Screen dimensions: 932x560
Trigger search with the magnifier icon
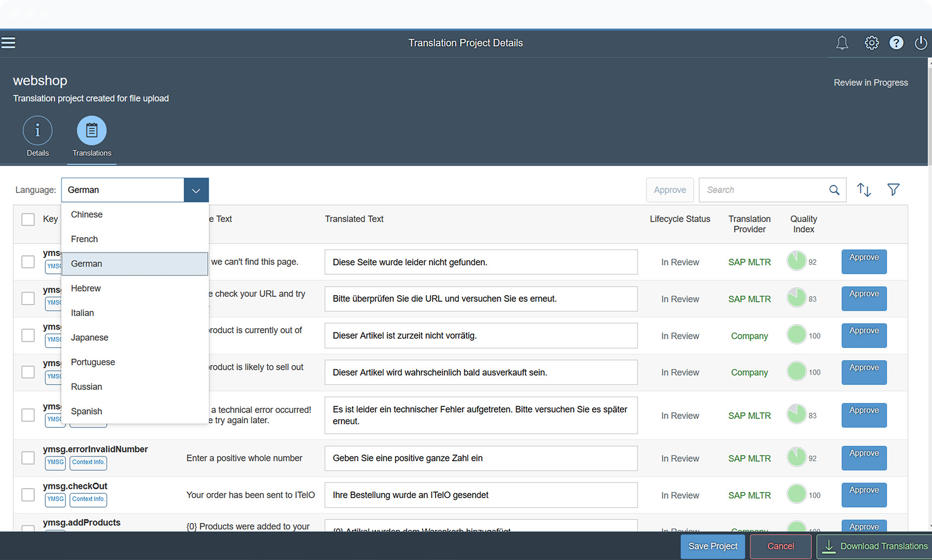(x=834, y=190)
